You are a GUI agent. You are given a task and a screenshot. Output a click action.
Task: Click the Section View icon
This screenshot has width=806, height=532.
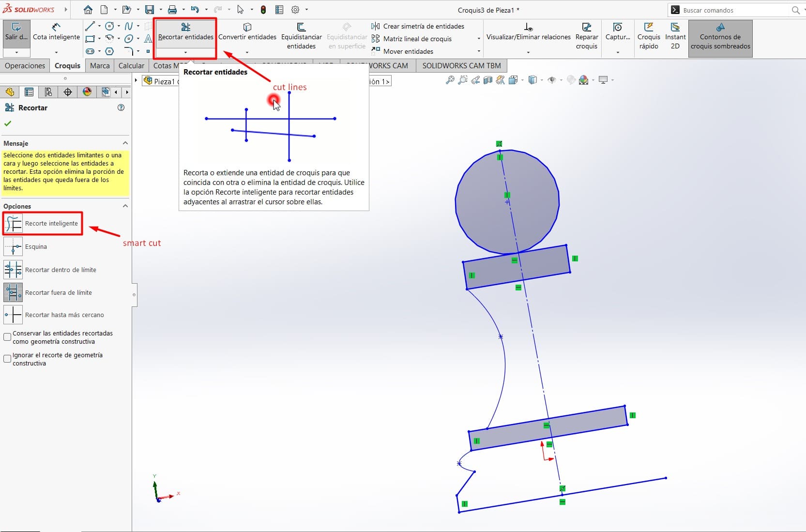point(488,80)
